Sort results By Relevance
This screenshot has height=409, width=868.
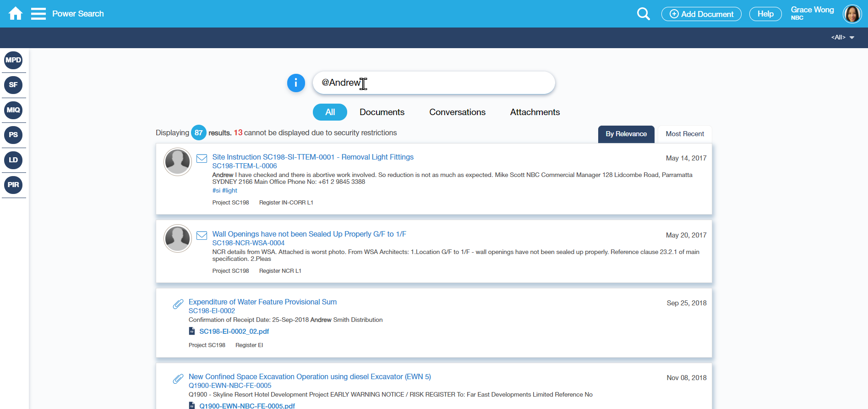tap(626, 134)
